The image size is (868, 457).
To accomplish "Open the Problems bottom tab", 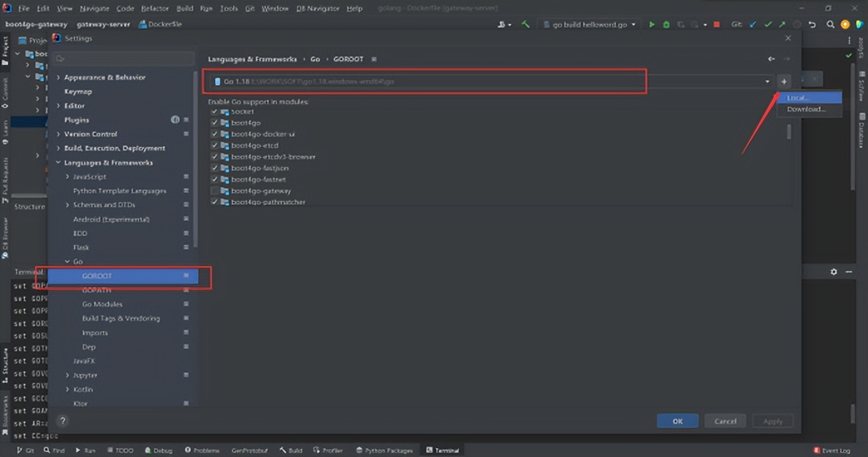I will [203, 450].
